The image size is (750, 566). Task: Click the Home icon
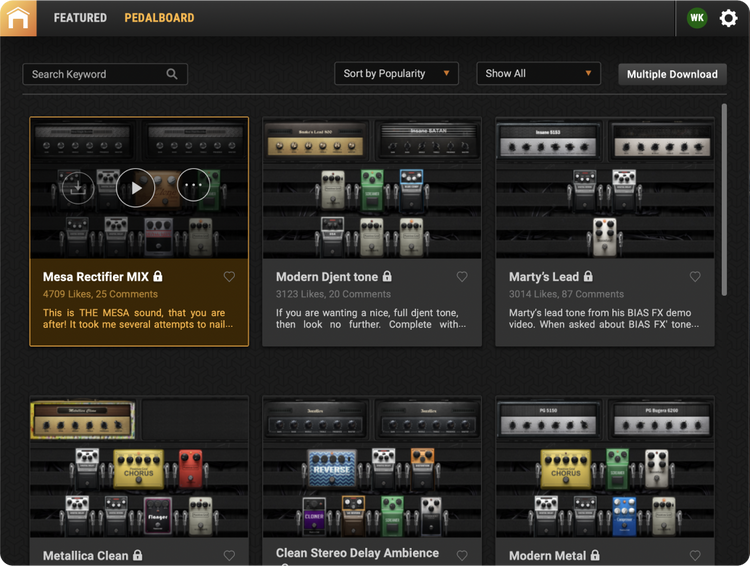click(x=18, y=18)
